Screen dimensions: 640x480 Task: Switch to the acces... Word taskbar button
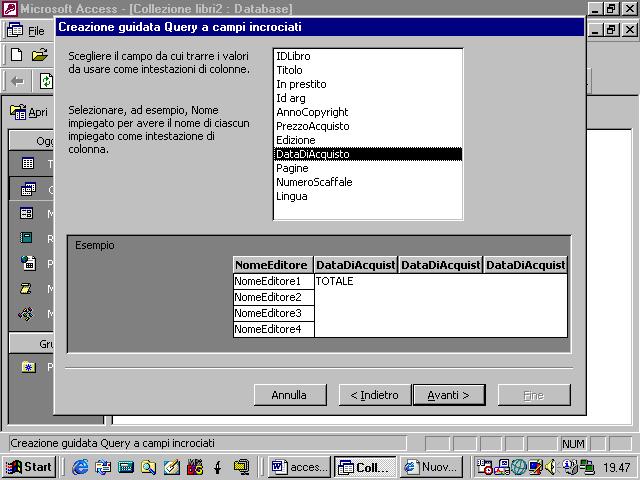[299, 467]
